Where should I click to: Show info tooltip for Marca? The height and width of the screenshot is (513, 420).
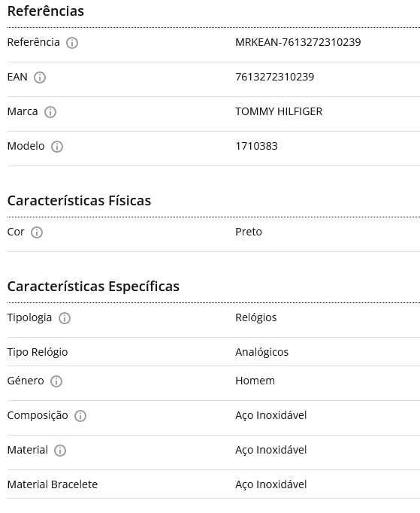[x=50, y=112]
